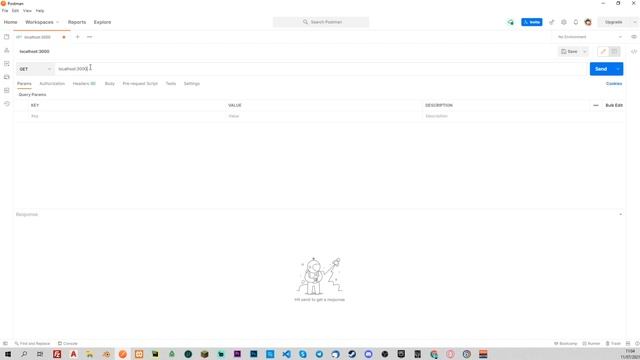Image resolution: width=640 pixels, height=360 pixels.
Task: Open the View menu
Action: pyautogui.click(x=27, y=11)
